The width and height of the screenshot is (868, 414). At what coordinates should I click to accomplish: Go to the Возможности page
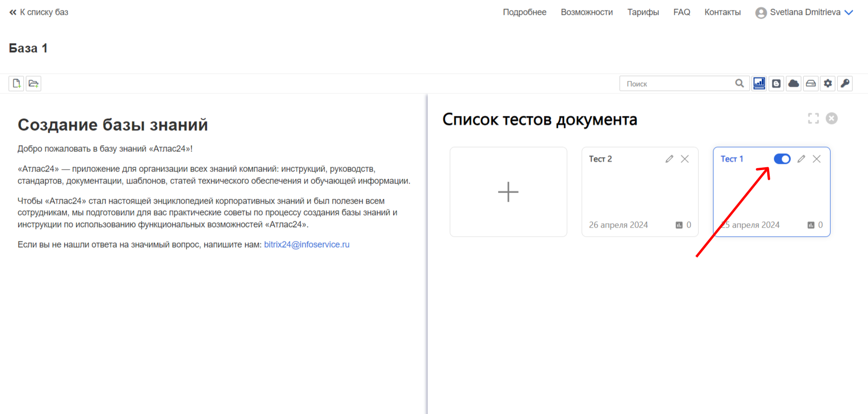click(x=587, y=12)
